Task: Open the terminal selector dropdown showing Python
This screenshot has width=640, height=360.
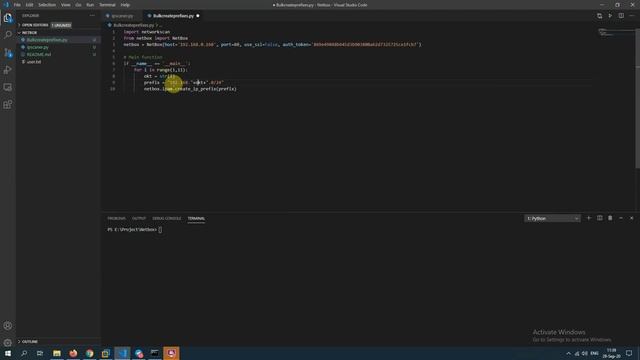Action: (x=552, y=218)
